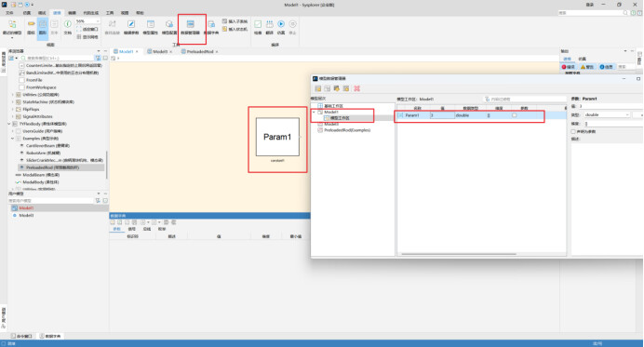
Task: Open the Model Properties ribbon tool
Action: 151,27
